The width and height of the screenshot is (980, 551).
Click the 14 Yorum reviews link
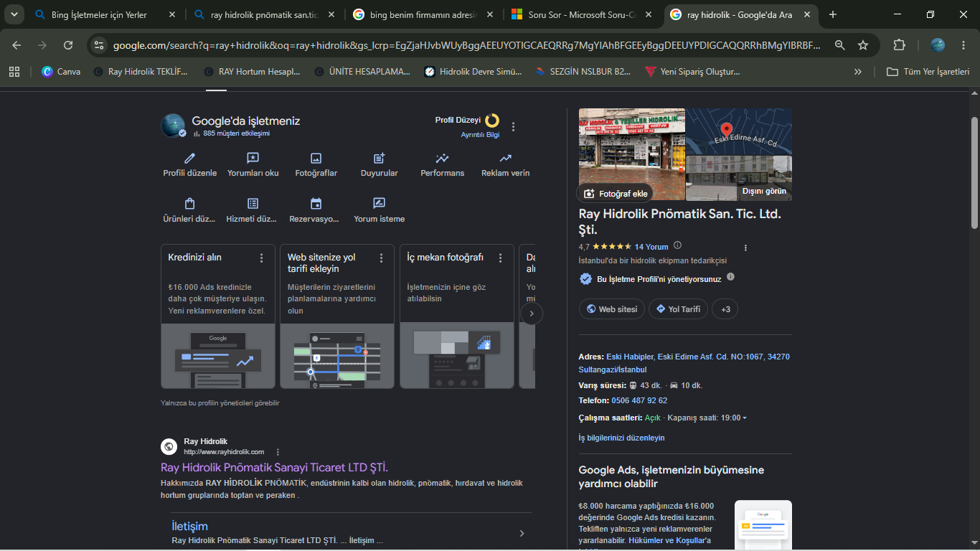(651, 247)
